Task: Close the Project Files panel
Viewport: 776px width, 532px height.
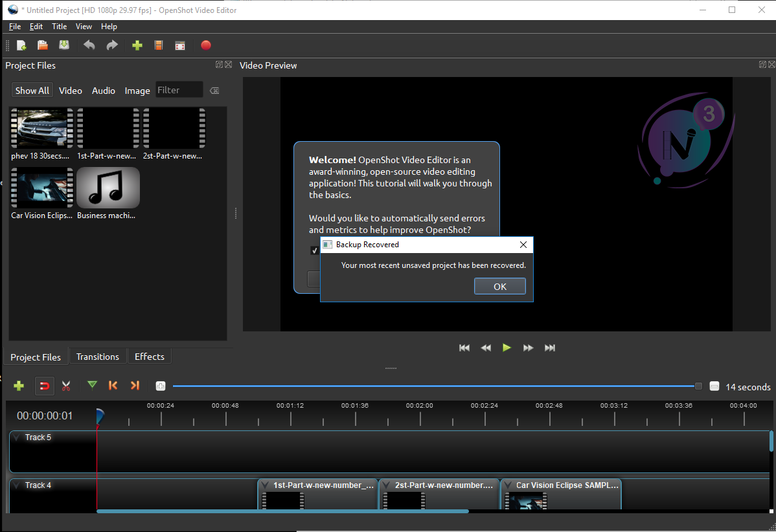Action: pos(228,65)
